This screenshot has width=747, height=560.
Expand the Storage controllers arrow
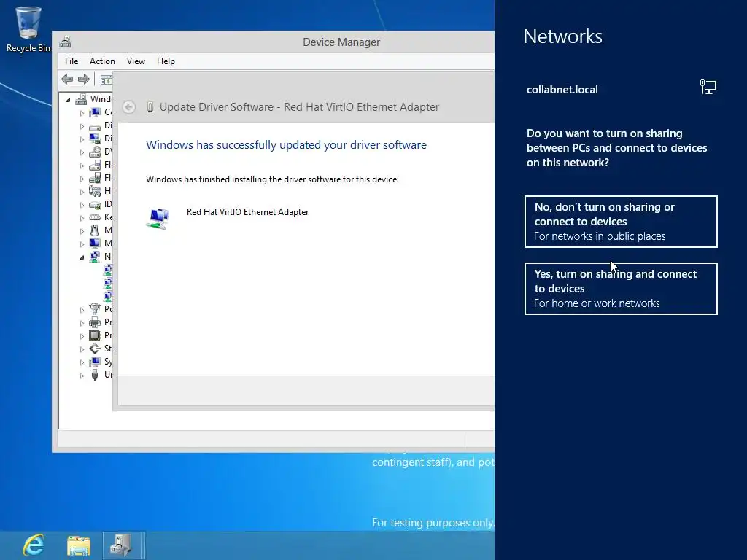click(82, 349)
